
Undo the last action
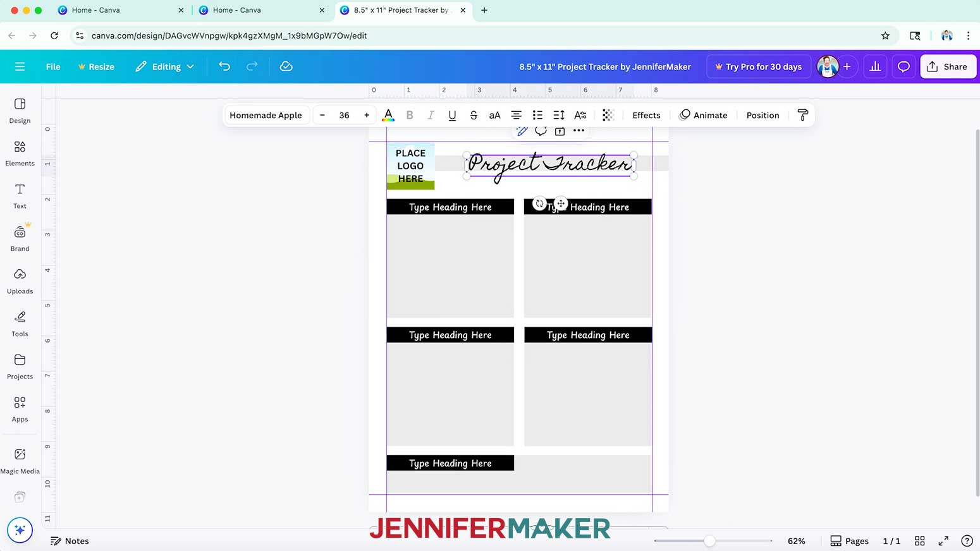(224, 66)
